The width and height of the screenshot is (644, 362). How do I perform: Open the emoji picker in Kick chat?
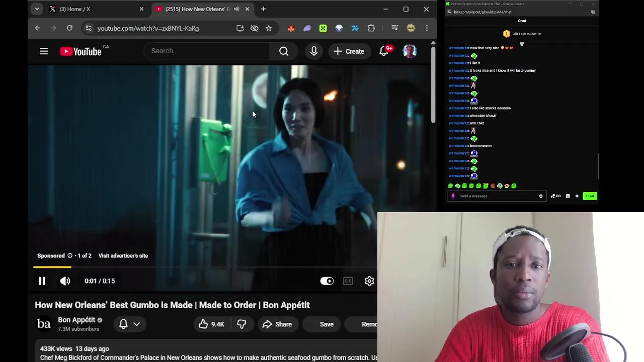(x=541, y=196)
